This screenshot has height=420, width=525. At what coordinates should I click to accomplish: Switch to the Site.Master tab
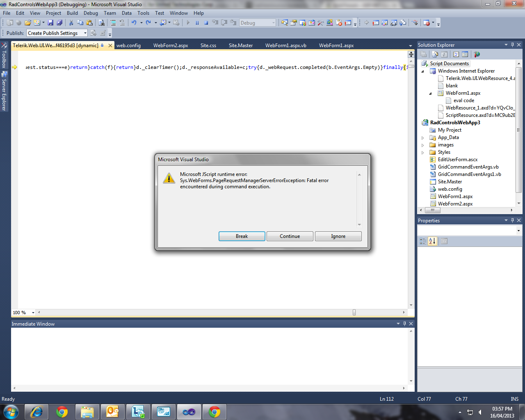(241, 46)
